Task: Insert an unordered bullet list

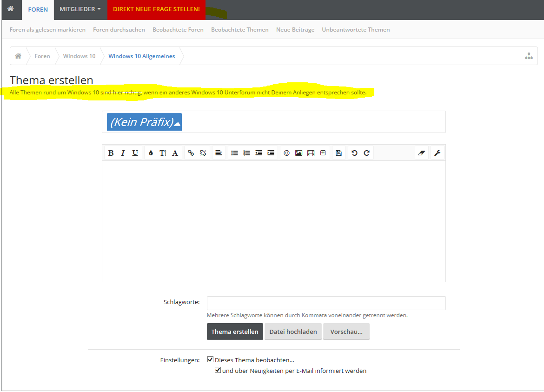Action: tap(234, 153)
